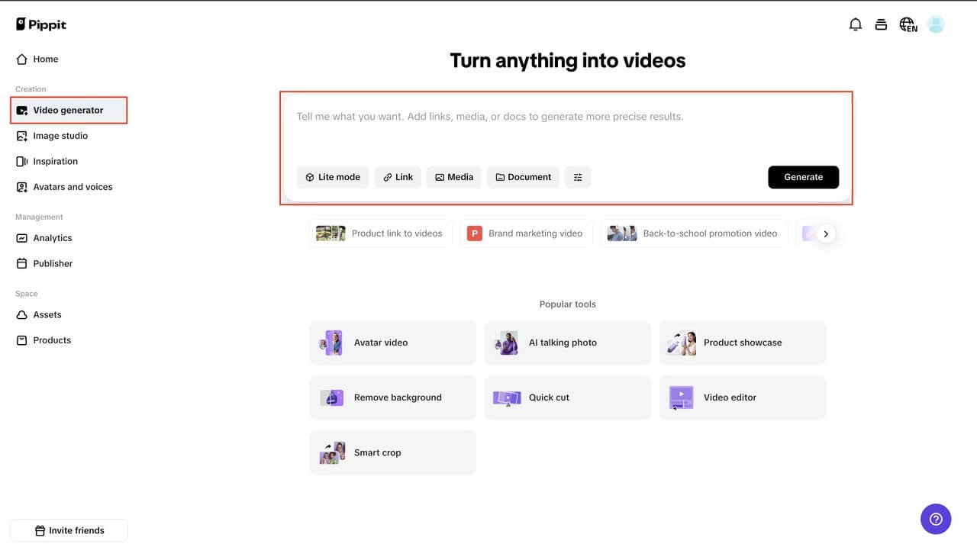Open the language globe selector

click(x=908, y=24)
